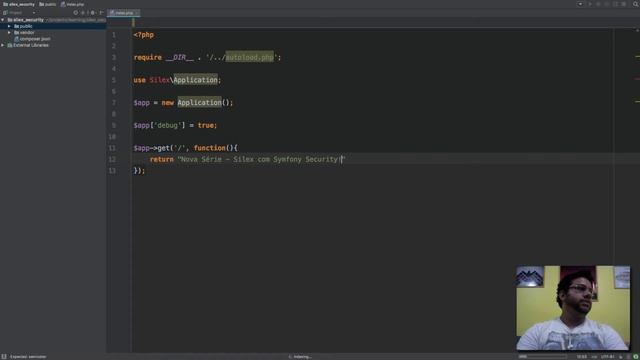Expand the vendor folder arrow

coord(9,32)
